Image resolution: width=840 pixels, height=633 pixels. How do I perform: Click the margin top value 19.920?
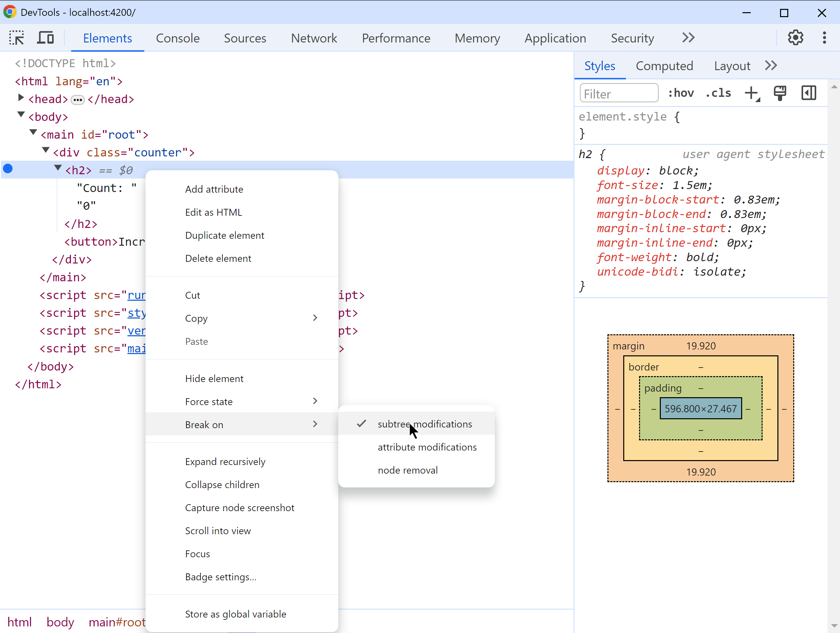pos(701,346)
